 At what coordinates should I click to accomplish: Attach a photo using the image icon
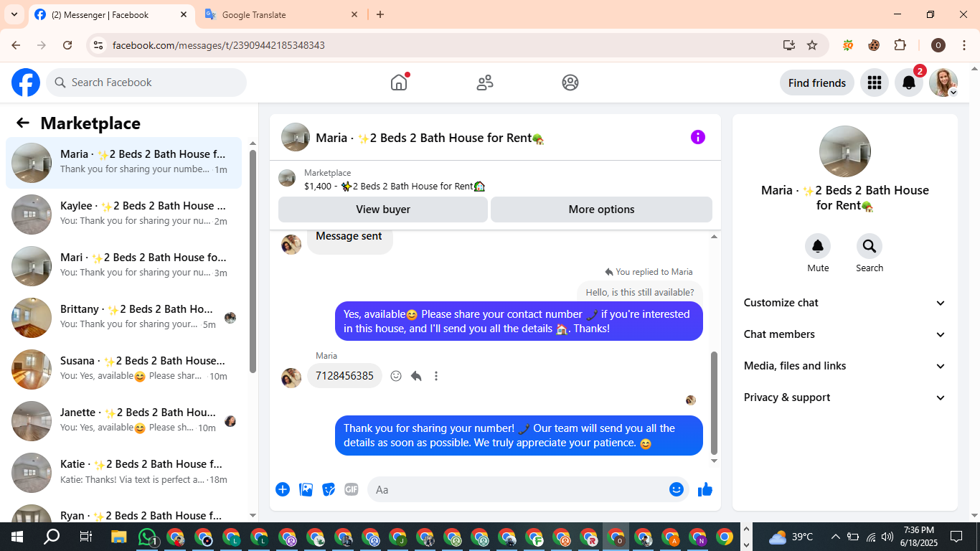(x=306, y=489)
